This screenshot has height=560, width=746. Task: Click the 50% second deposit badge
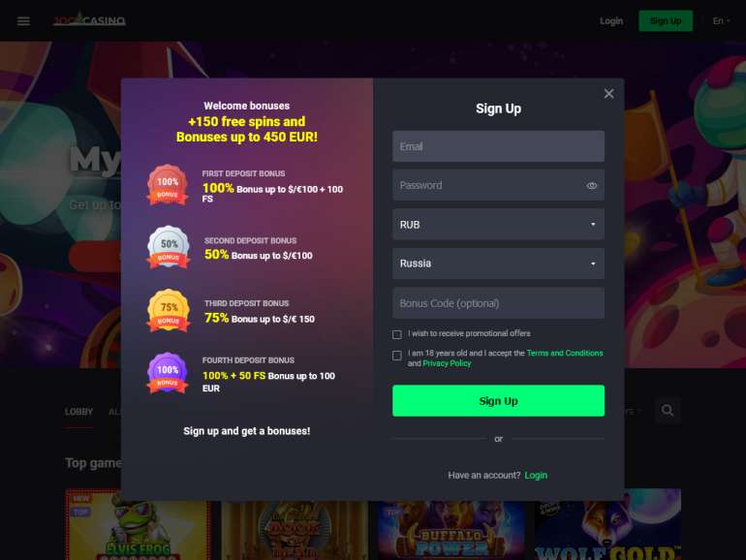(169, 247)
